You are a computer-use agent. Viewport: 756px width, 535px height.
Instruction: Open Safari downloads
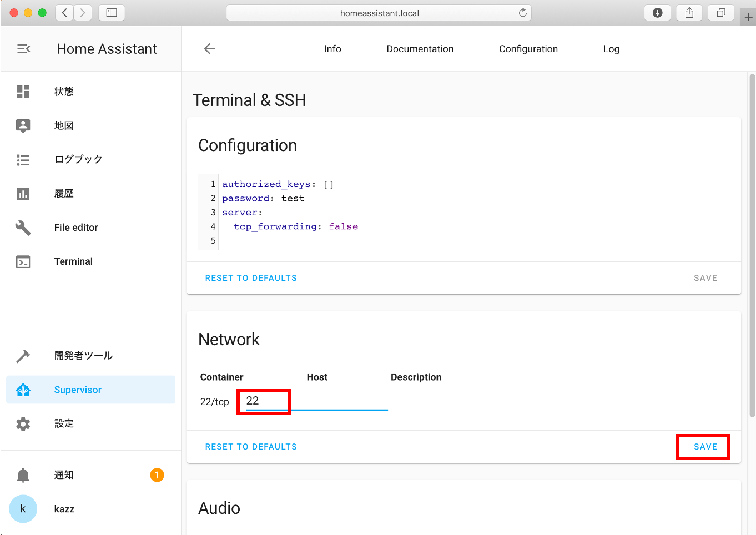click(x=658, y=13)
